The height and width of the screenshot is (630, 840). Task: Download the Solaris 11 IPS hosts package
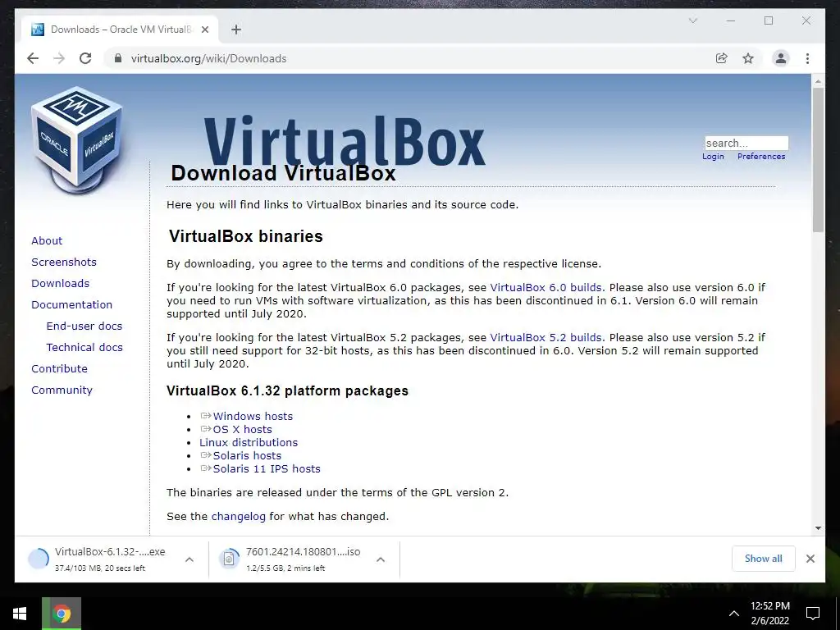point(267,468)
